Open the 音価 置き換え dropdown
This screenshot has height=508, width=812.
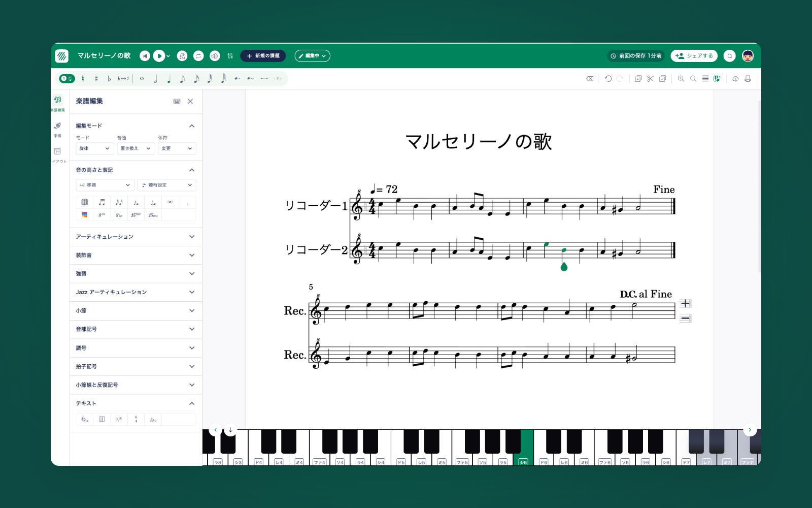coord(136,148)
